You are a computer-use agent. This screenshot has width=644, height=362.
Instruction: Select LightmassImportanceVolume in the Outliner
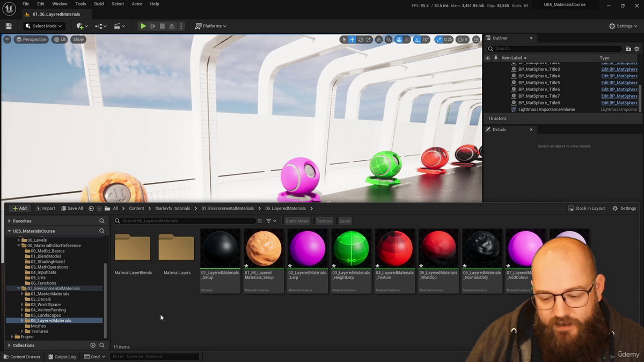(546, 109)
